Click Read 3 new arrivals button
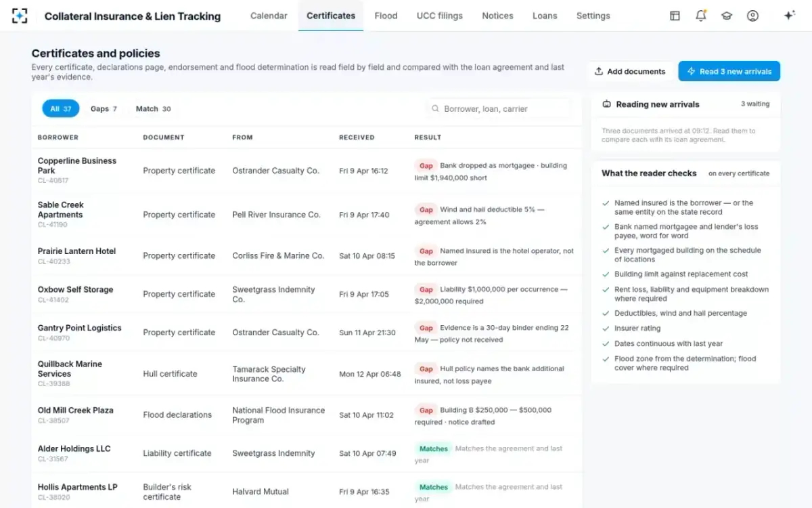Image resolution: width=812 pixels, height=508 pixels. click(x=729, y=71)
